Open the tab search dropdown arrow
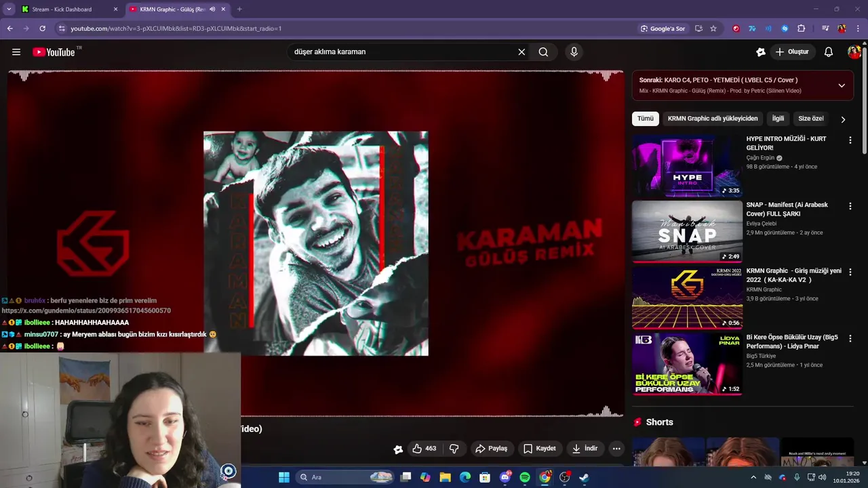The width and height of the screenshot is (868, 488). (x=9, y=9)
